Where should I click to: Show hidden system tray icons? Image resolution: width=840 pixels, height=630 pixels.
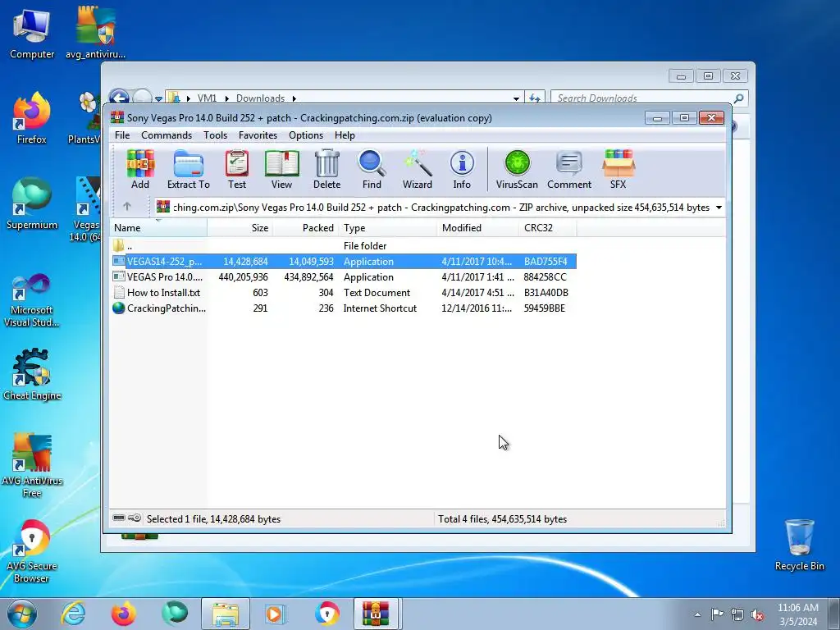click(x=697, y=614)
